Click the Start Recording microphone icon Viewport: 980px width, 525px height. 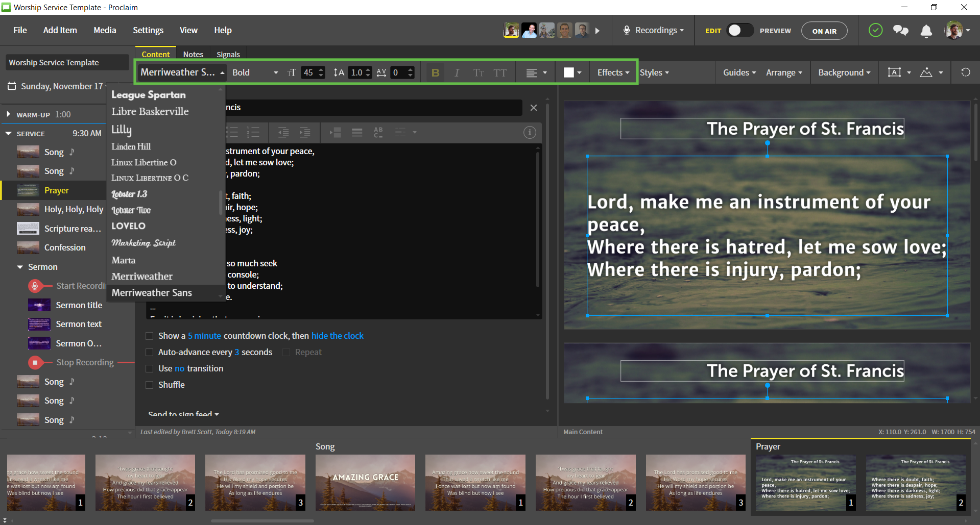35,286
